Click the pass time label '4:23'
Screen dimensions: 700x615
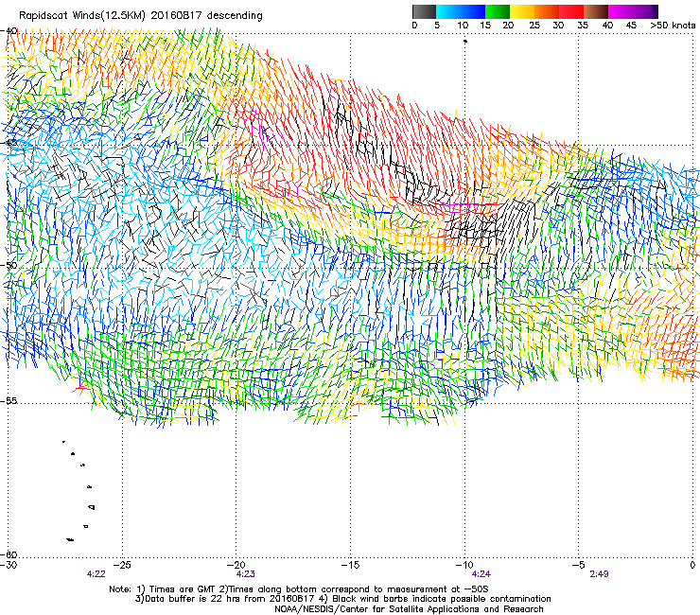(246, 574)
